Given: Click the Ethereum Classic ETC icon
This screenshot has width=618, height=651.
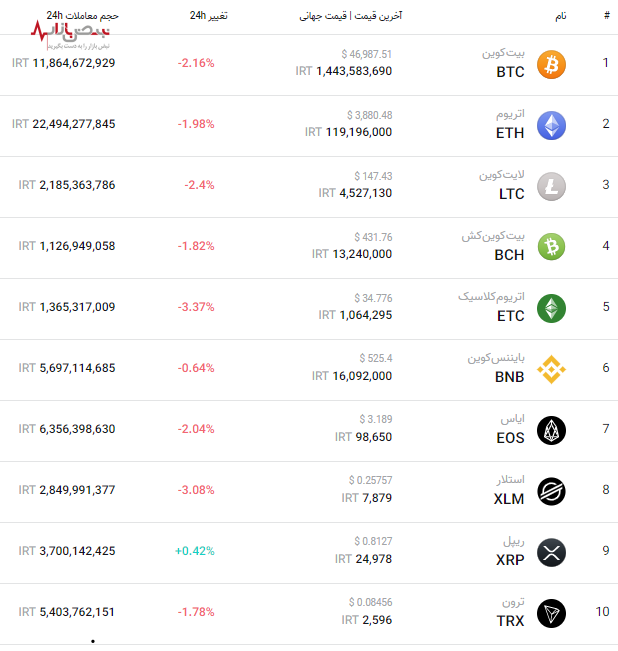Looking at the screenshot, I should [x=551, y=308].
